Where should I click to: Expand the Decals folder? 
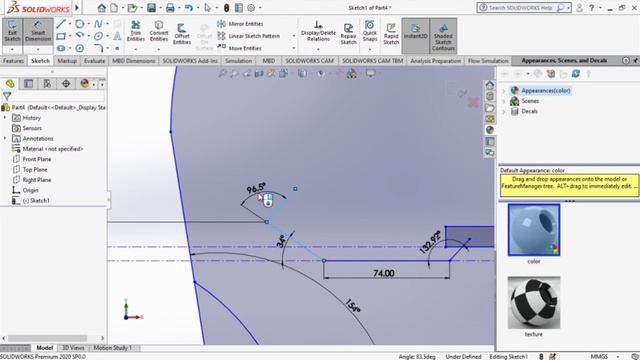click(504, 111)
